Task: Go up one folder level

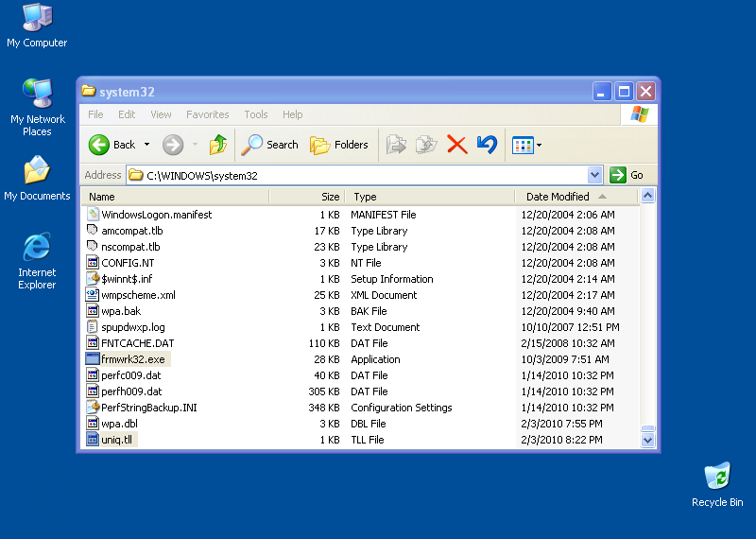Action: pos(217,145)
